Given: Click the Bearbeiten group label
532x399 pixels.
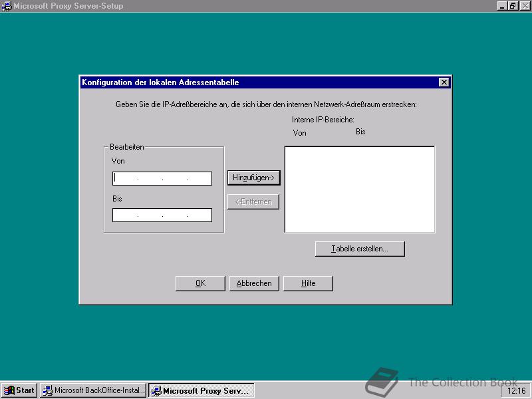Looking at the screenshot, I should point(126,147).
